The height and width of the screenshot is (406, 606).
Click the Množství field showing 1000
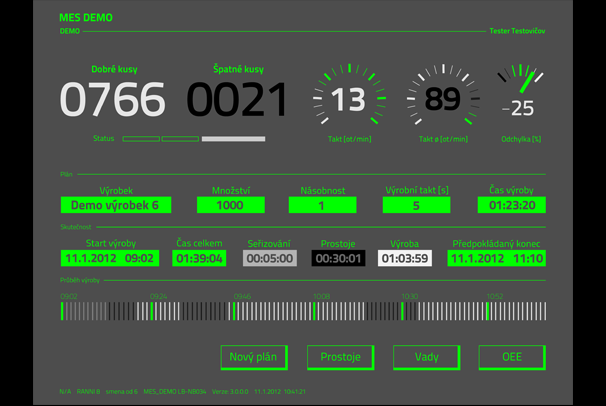click(230, 205)
